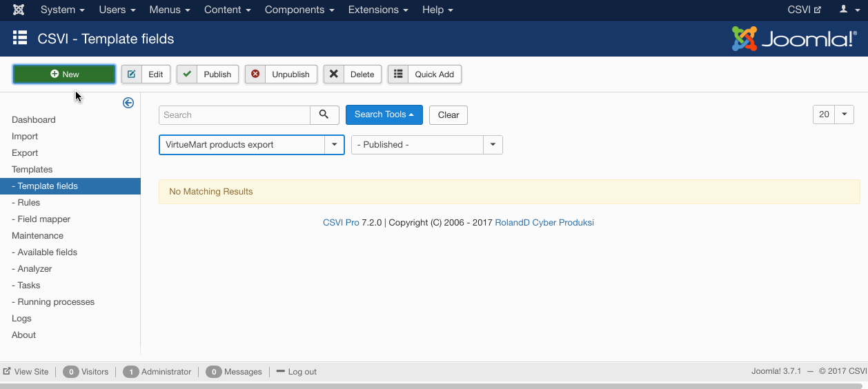The width and height of the screenshot is (868, 389).
Task: Open the user account icon menu
Action: [848, 10]
